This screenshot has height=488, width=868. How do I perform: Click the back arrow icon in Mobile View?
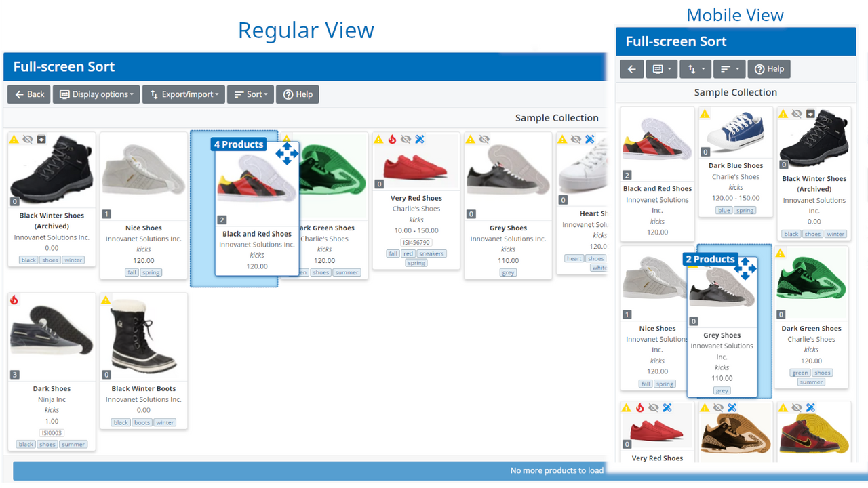pyautogui.click(x=631, y=69)
